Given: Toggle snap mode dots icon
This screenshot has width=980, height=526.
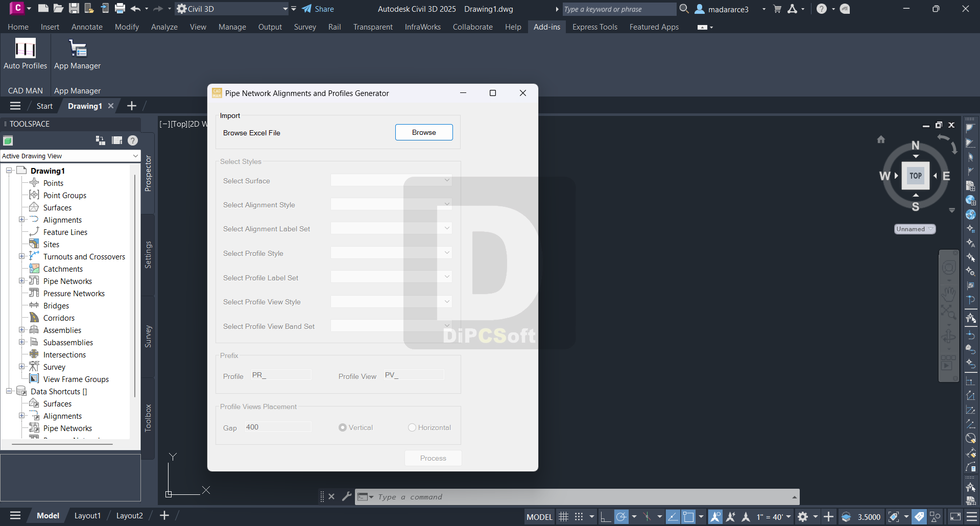Looking at the screenshot, I should coord(579,517).
